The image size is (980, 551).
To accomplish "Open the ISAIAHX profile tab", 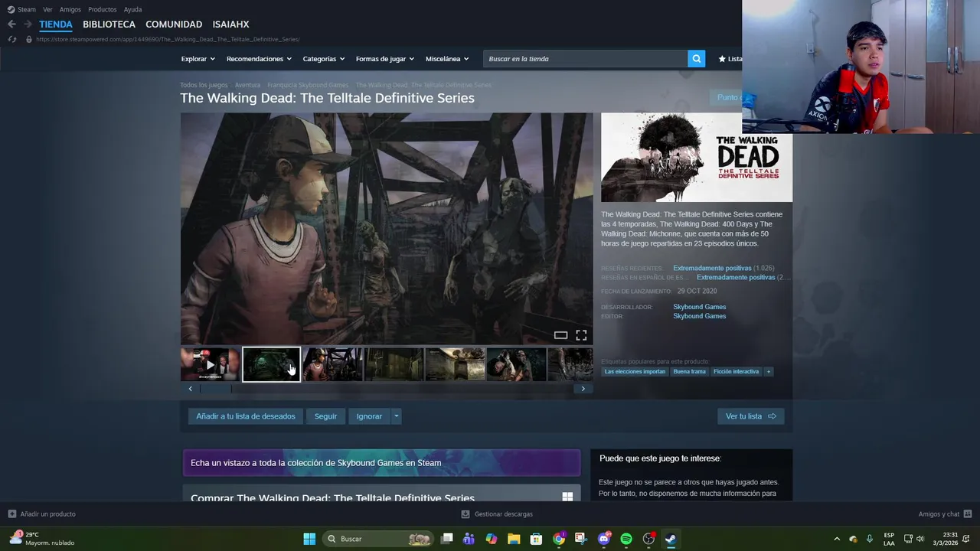I will pos(230,24).
